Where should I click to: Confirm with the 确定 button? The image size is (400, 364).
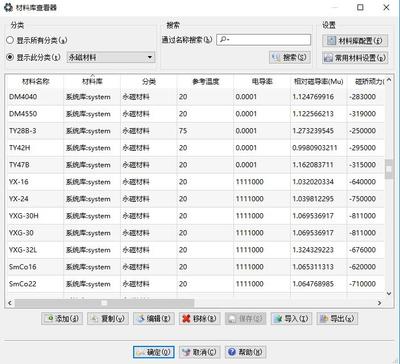point(154,352)
